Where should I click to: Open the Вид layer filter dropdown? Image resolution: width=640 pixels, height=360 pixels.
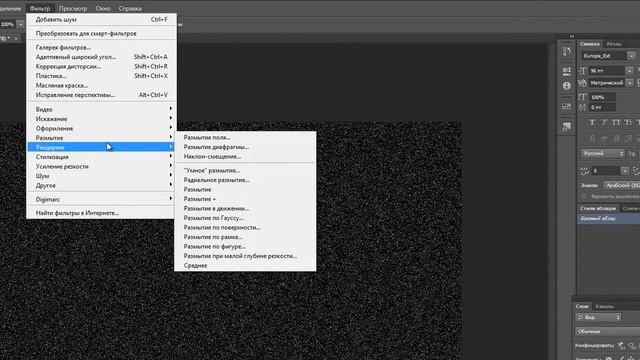599,317
